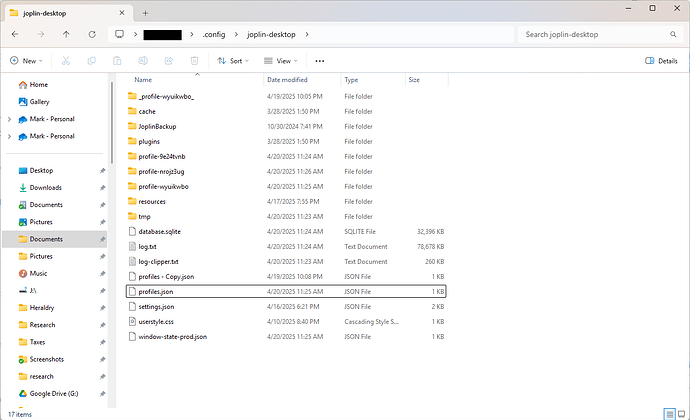The height and width of the screenshot is (420, 690).
Task: Toggle the Details pane
Action: point(661,61)
